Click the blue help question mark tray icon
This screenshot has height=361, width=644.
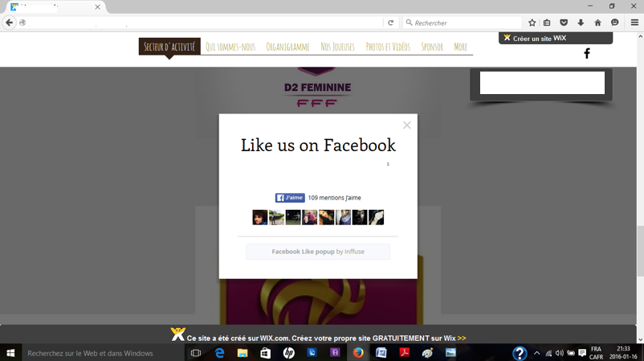[520, 353]
